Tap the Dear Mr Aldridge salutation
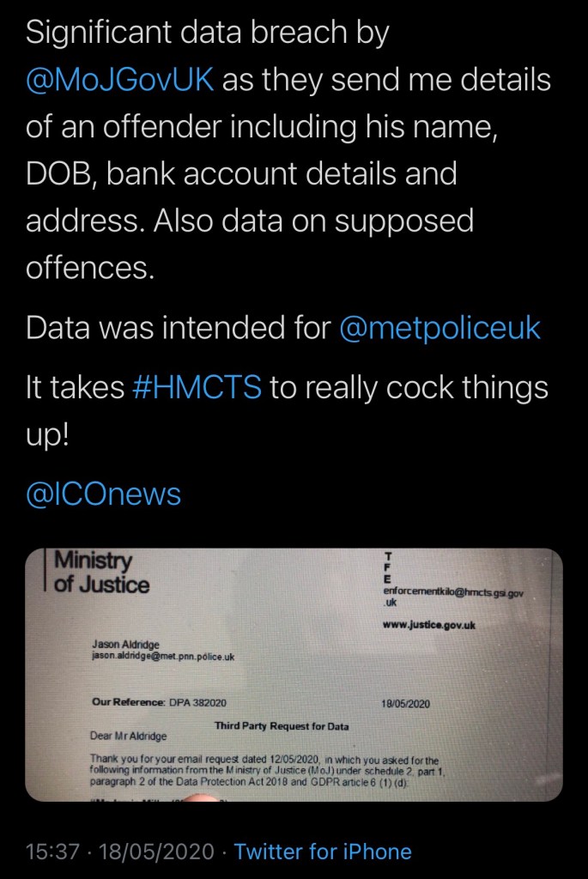 point(130,736)
